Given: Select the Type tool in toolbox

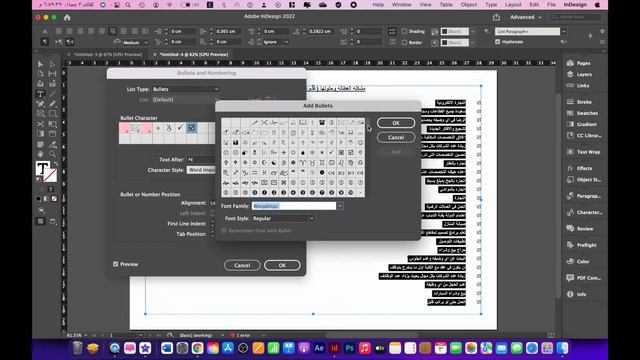Looking at the screenshot, I should point(40,94).
